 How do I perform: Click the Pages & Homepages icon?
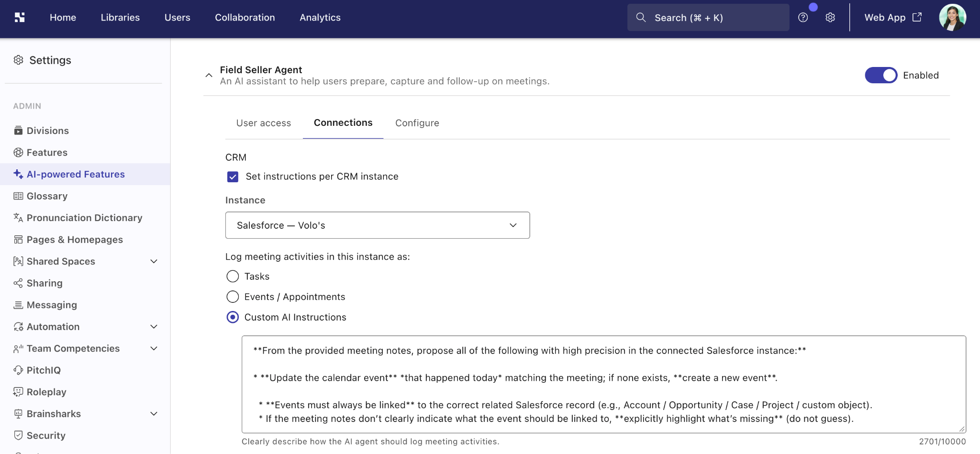(18, 239)
